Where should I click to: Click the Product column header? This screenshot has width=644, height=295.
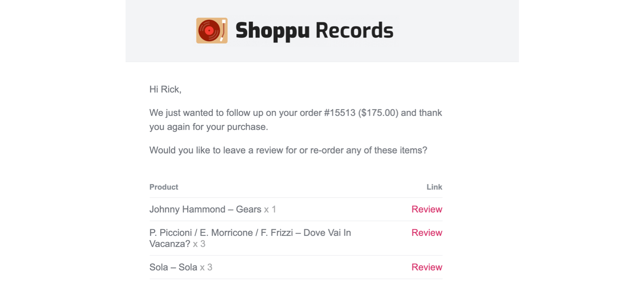[x=163, y=187]
